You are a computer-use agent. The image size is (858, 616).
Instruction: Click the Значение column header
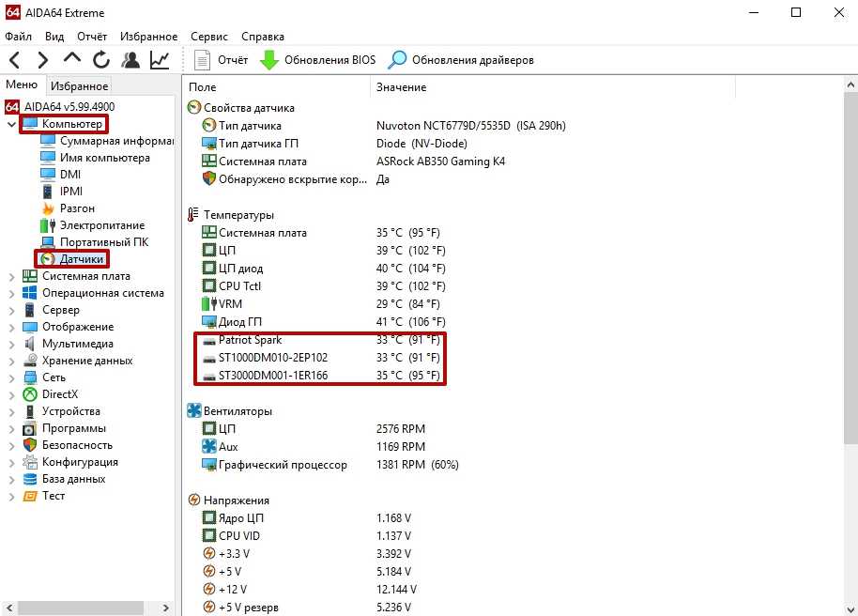coord(553,87)
